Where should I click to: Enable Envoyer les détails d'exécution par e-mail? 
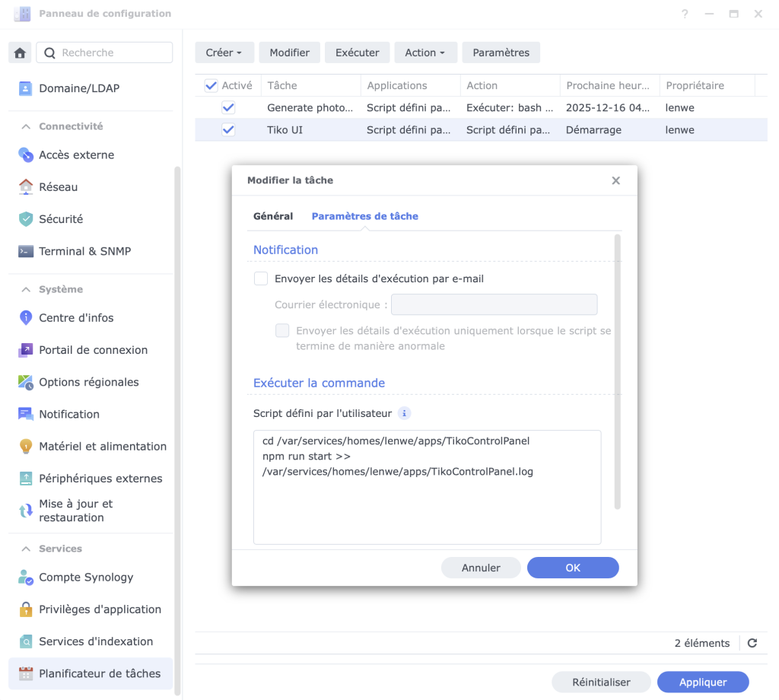pyautogui.click(x=261, y=278)
